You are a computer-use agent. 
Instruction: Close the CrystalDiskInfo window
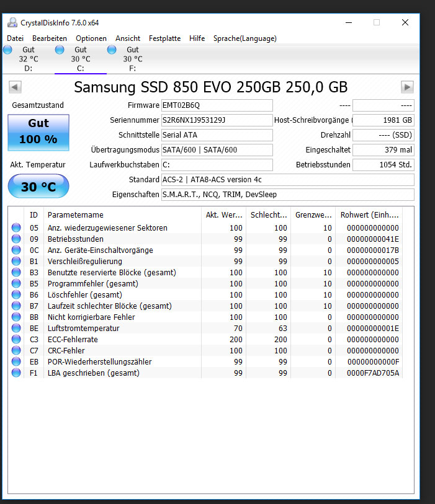[x=405, y=22]
